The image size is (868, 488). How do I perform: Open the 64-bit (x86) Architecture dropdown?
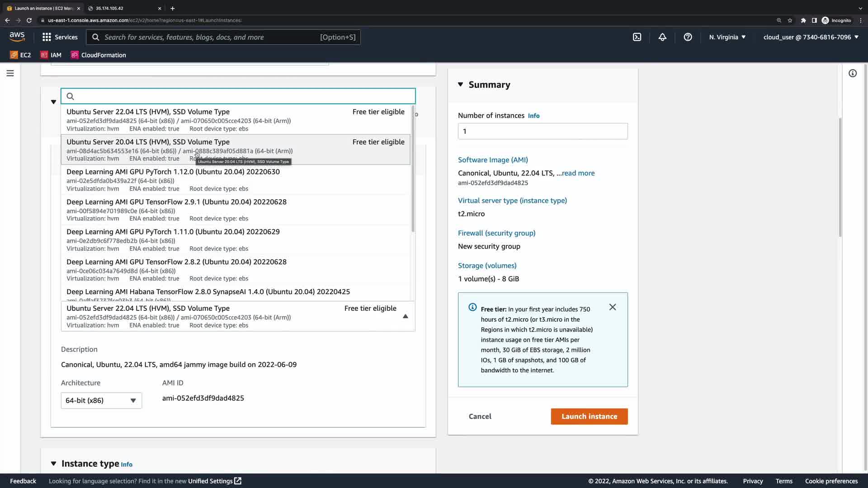point(101,401)
